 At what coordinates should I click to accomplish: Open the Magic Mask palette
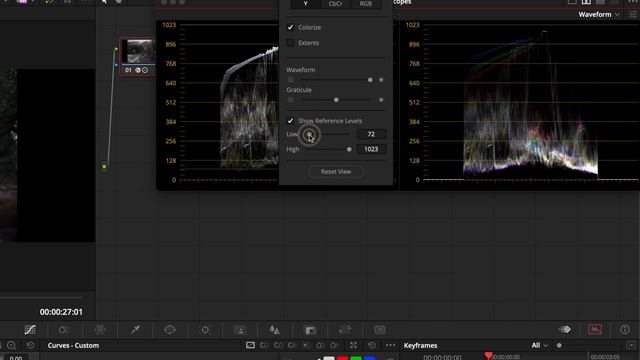coord(240,329)
